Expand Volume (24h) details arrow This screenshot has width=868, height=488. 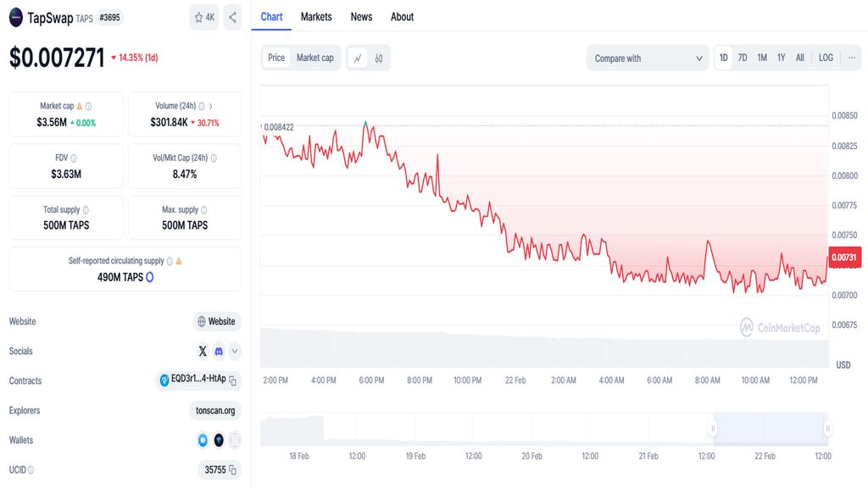(211, 106)
